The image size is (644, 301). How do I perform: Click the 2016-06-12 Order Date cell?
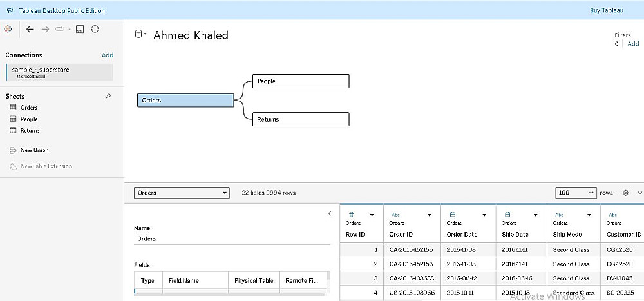click(468, 278)
